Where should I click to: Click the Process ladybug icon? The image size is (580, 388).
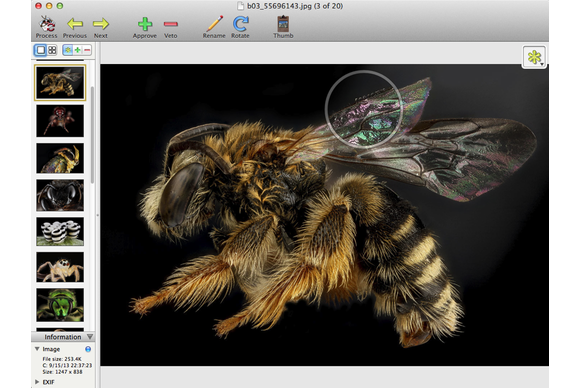pos(47,24)
